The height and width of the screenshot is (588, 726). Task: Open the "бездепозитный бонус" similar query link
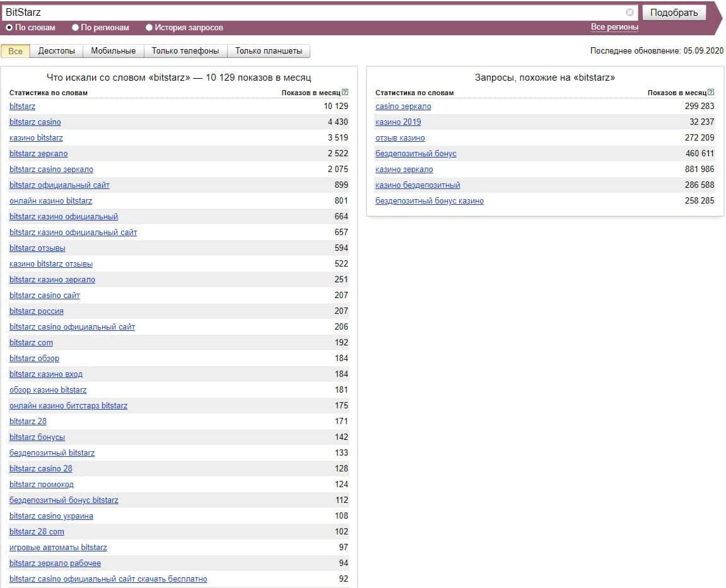pyautogui.click(x=416, y=154)
